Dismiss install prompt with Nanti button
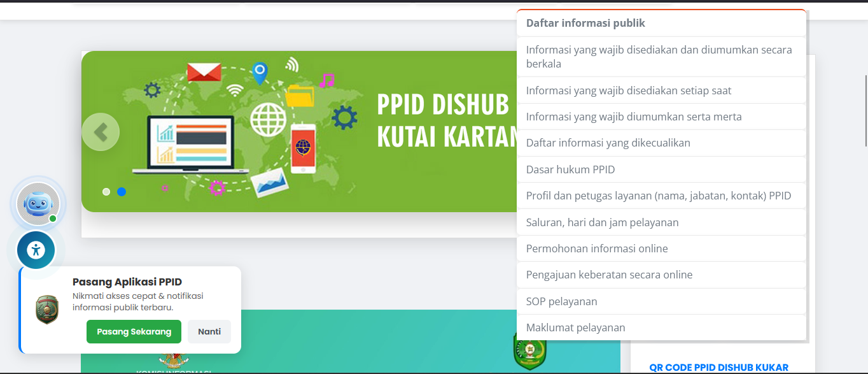This screenshot has height=374, width=868. click(209, 332)
